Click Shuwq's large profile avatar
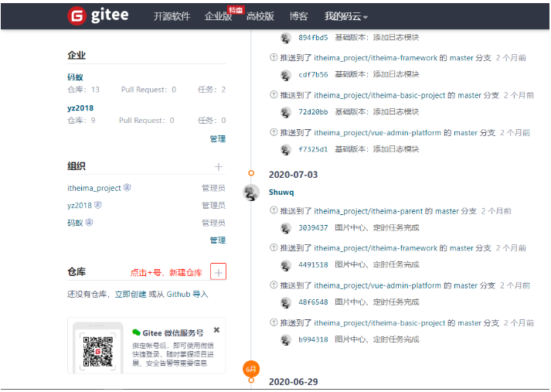Viewport: 551px width, 392px height. pyautogui.click(x=251, y=193)
